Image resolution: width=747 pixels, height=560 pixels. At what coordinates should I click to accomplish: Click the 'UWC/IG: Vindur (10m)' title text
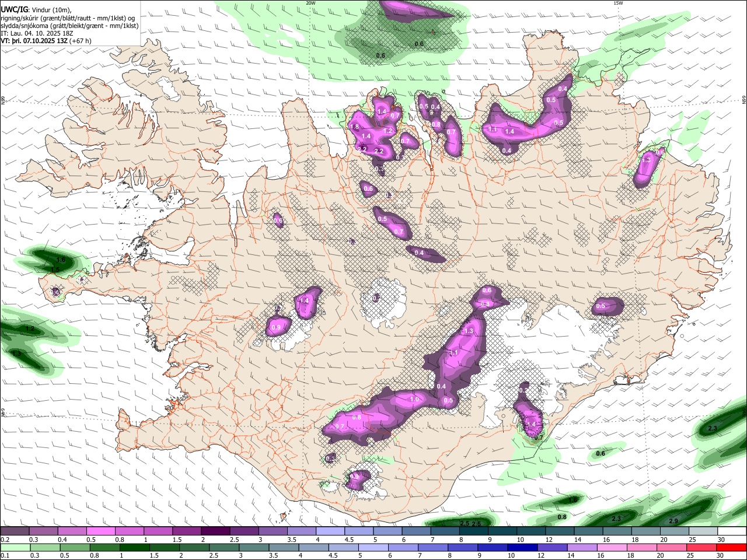[x=37, y=10]
